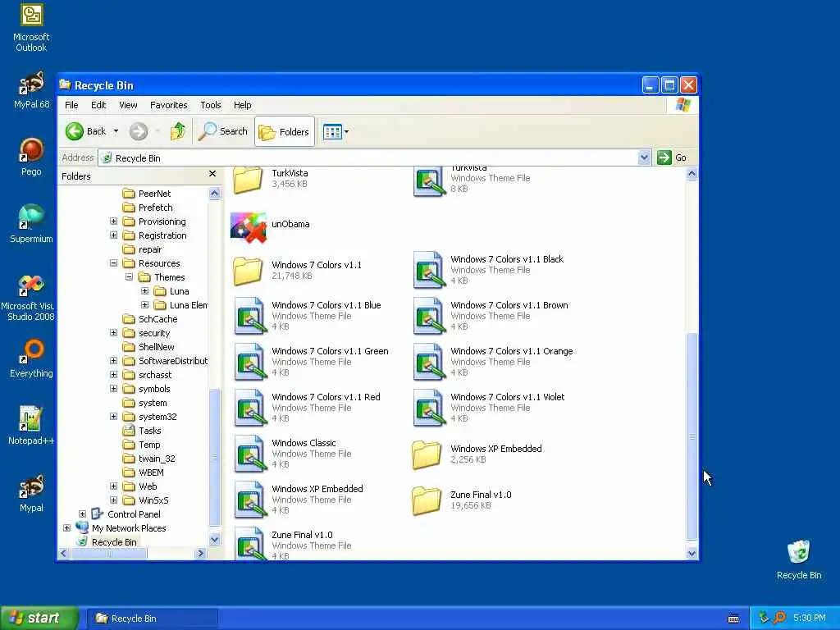Click the Up folder button
Viewport: 840px width, 630px height.
coord(177,131)
